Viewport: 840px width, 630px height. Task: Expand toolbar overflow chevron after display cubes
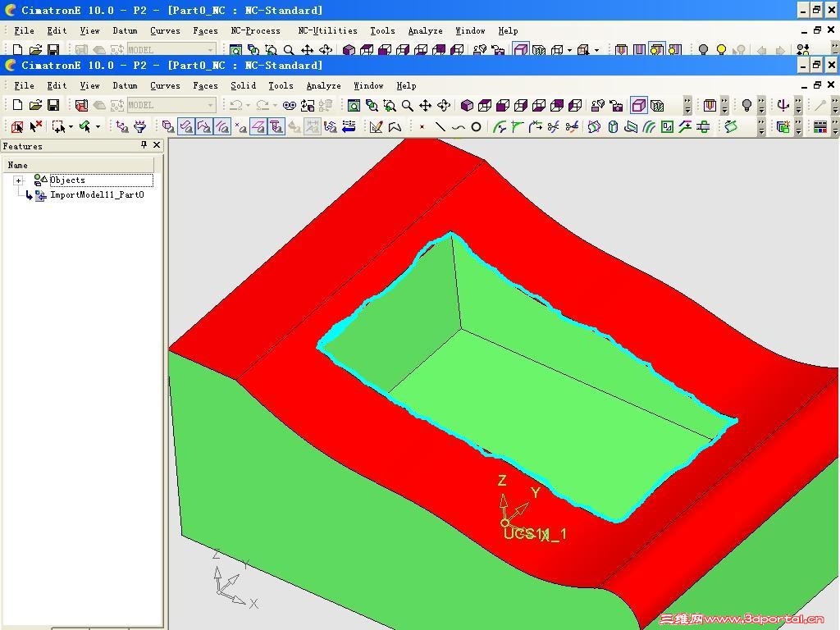(x=688, y=106)
